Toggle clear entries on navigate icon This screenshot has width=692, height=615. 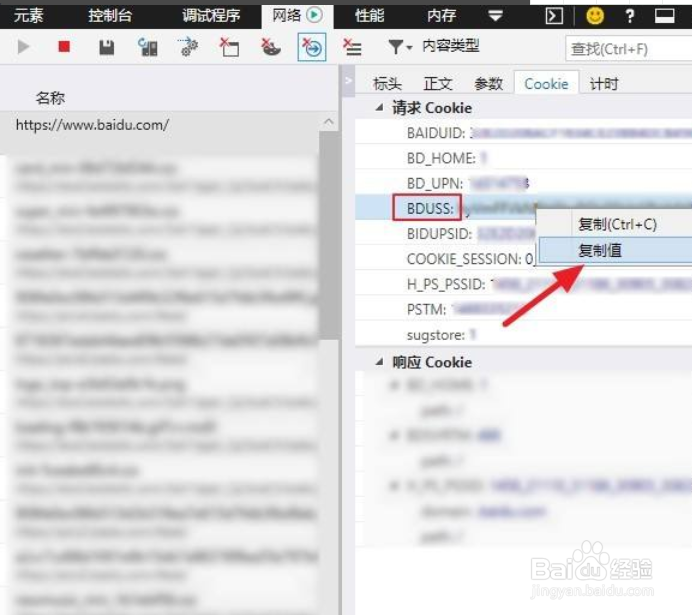(312, 47)
